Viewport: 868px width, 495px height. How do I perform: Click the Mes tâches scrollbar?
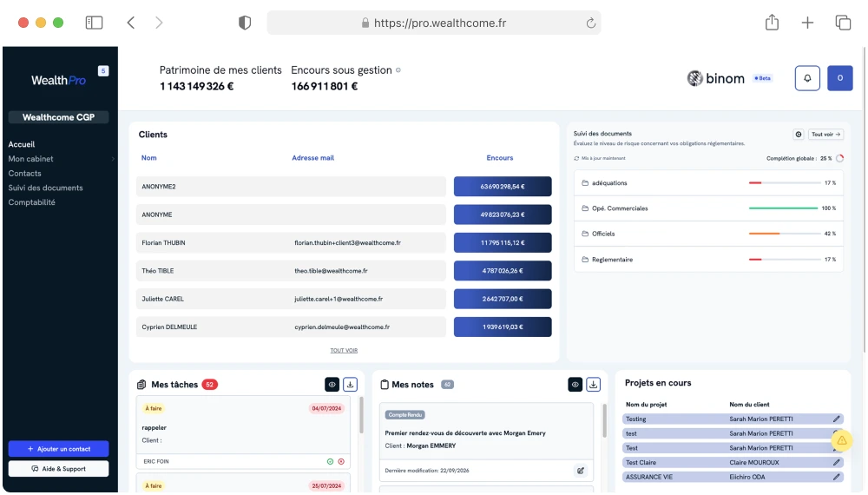click(x=361, y=415)
